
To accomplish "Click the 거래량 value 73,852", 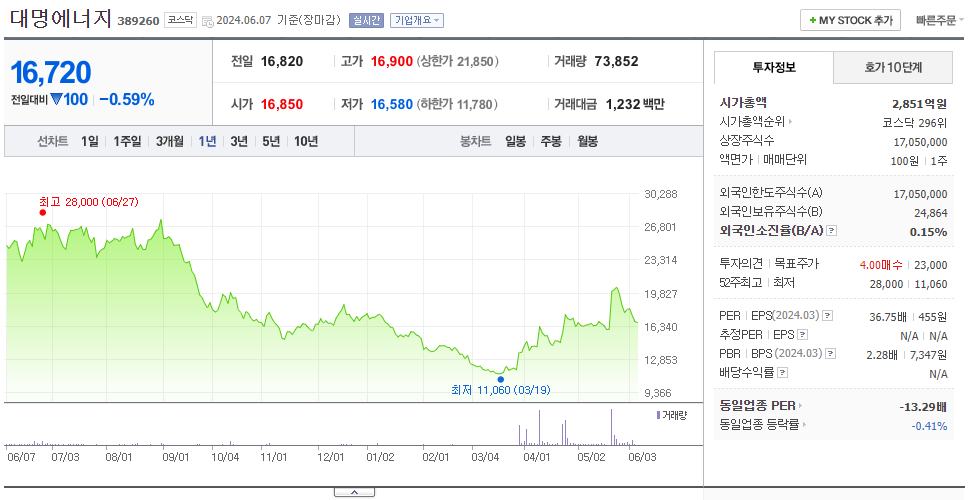I will [616, 62].
